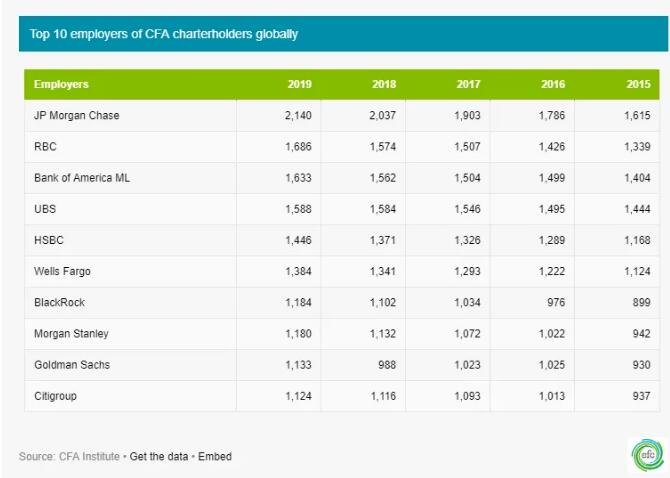
Task: Click UBS 2019 value 1,588
Action: point(298,209)
